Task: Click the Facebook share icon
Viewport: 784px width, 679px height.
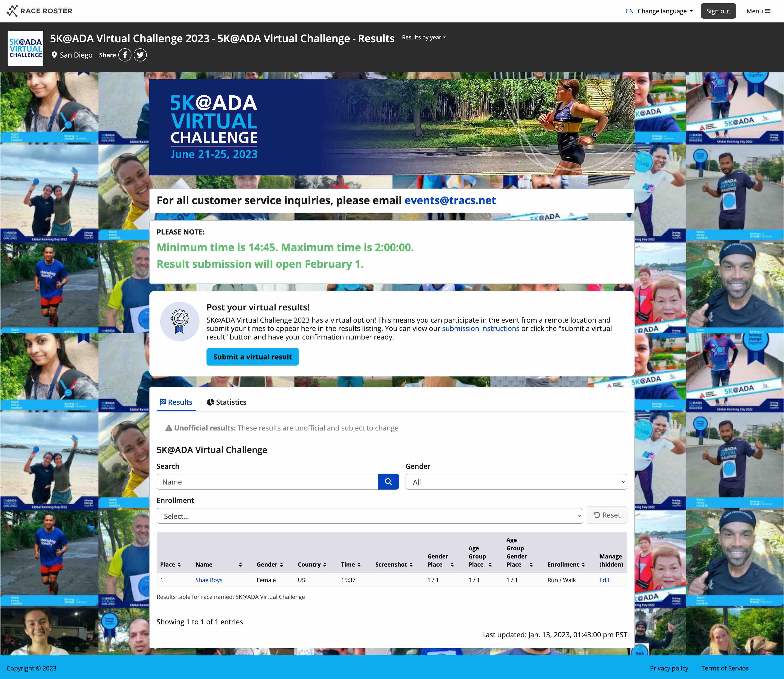Action: [125, 55]
